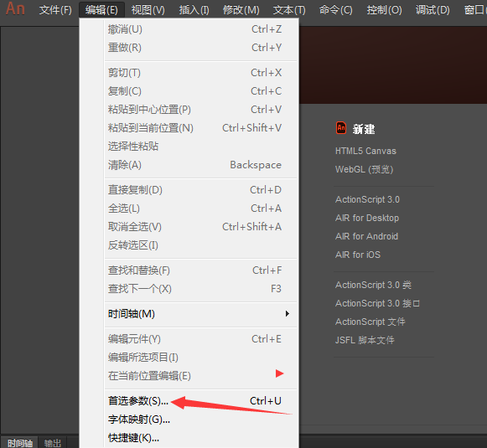Open the 调试(D) menu
The width and height of the screenshot is (487, 448).
click(433, 10)
